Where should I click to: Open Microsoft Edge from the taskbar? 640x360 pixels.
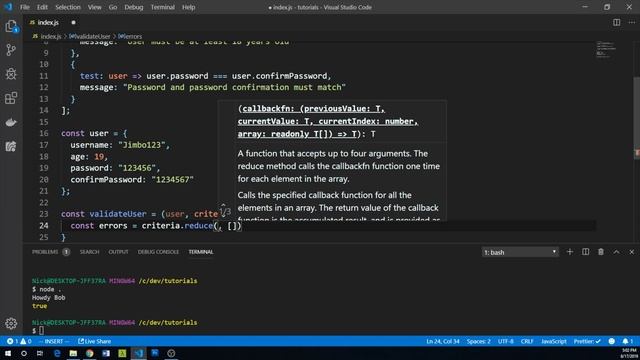click(57, 353)
